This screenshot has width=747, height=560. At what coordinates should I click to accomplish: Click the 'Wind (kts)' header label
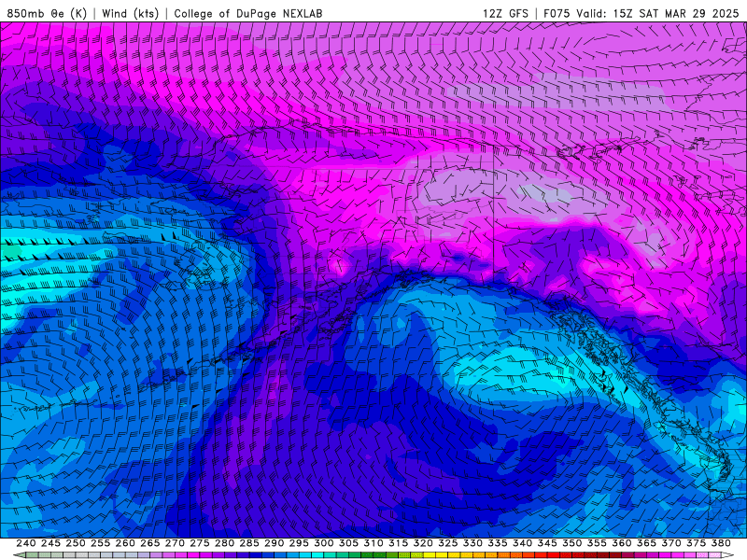coord(130,13)
